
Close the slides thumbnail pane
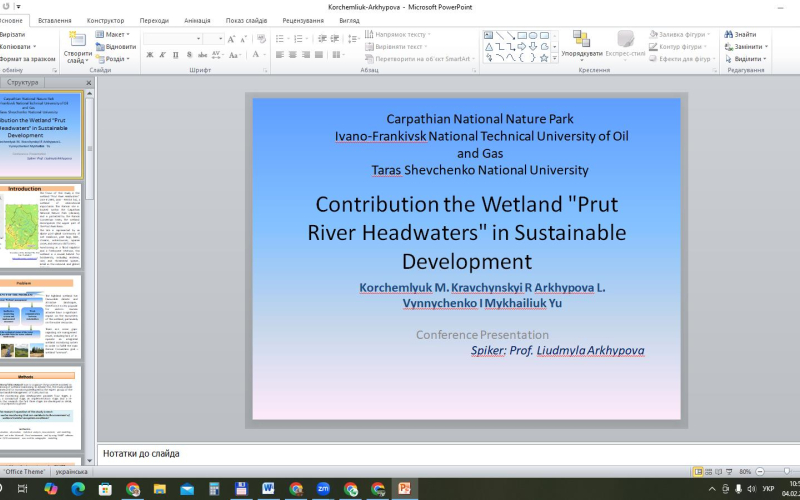[x=89, y=82]
